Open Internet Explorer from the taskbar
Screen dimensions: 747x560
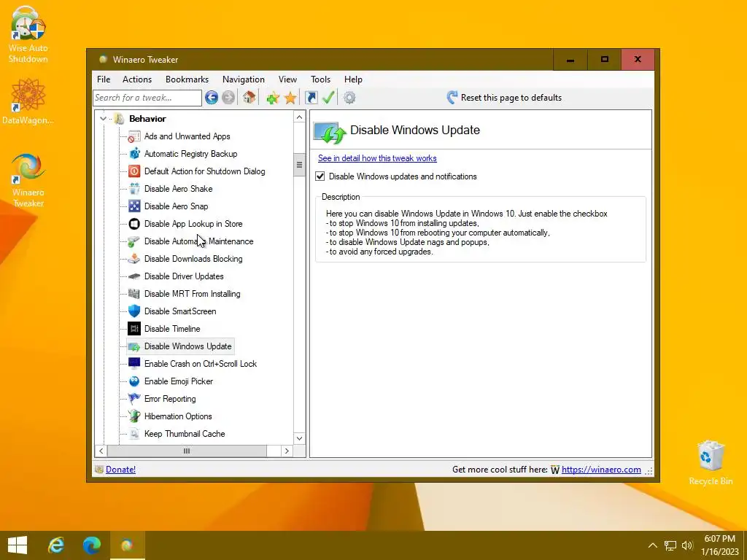pos(56,545)
